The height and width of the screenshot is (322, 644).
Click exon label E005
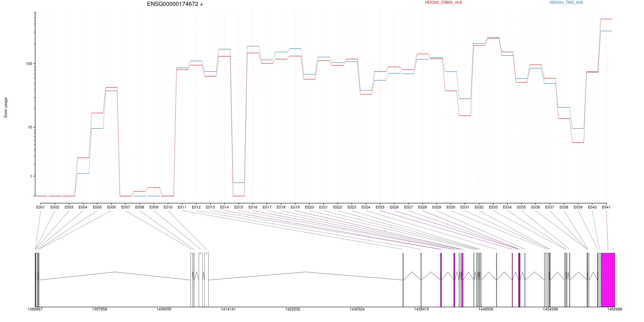[x=97, y=207]
